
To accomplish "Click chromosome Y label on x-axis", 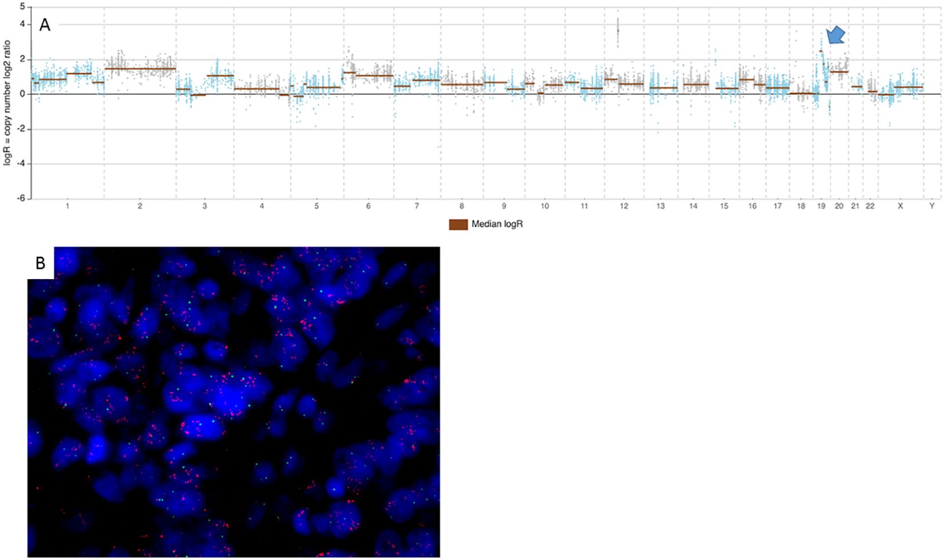I will coord(932,206).
